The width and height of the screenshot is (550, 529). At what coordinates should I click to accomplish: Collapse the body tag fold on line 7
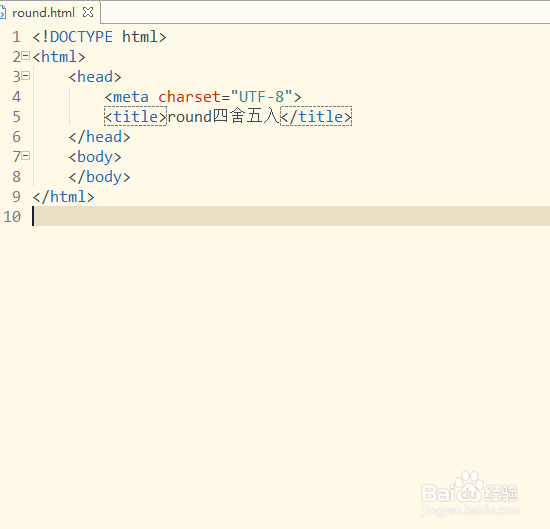26,155
